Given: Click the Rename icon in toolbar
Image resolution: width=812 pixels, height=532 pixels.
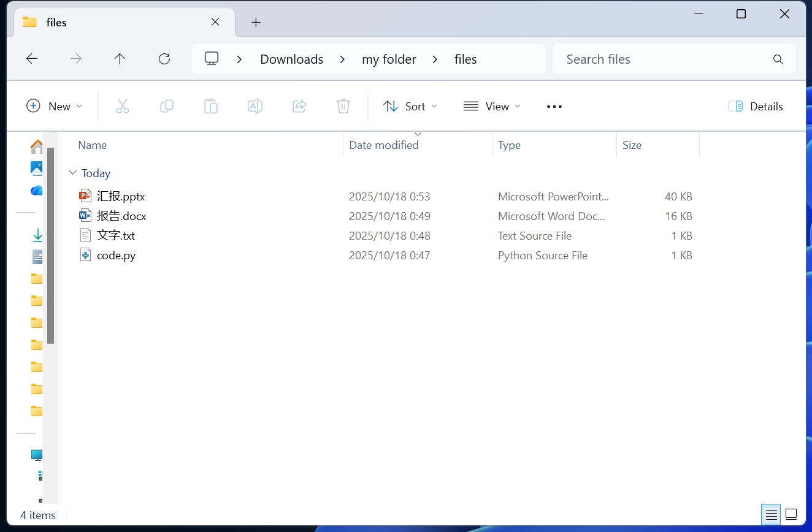Looking at the screenshot, I should [255, 107].
